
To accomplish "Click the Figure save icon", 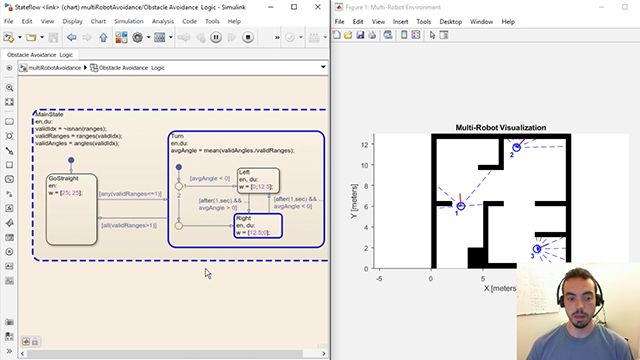I will coord(360,35).
